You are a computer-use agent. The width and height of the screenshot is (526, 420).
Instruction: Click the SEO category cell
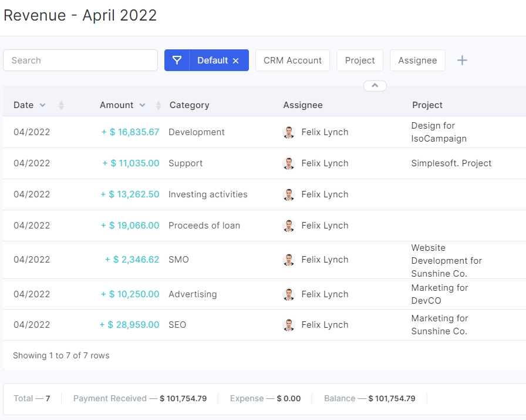coord(177,325)
